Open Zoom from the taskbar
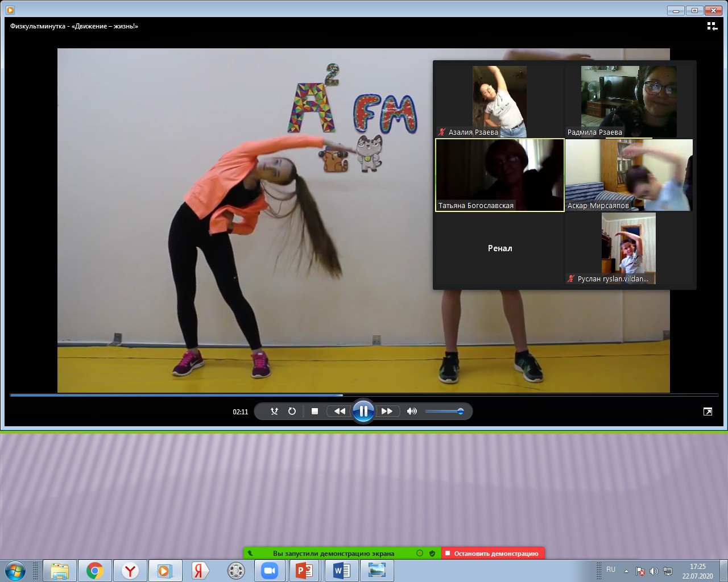This screenshot has height=582, width=728. point(269,571)
